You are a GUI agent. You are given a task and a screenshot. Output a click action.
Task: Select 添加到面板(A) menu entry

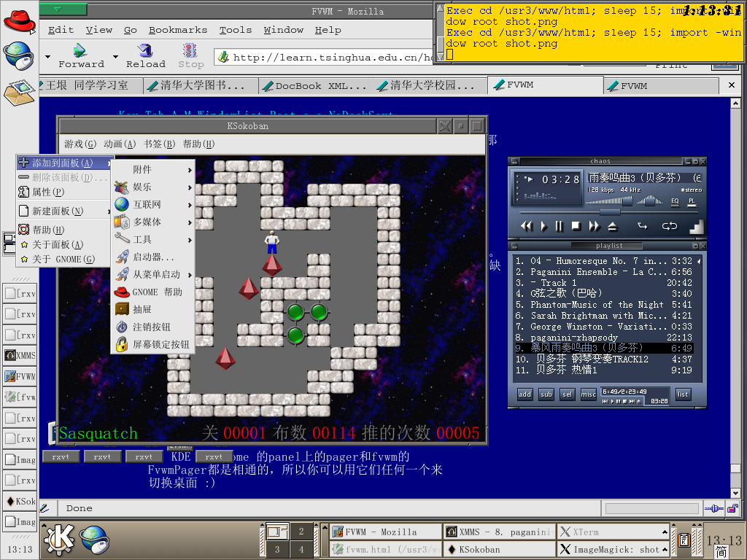64,163
